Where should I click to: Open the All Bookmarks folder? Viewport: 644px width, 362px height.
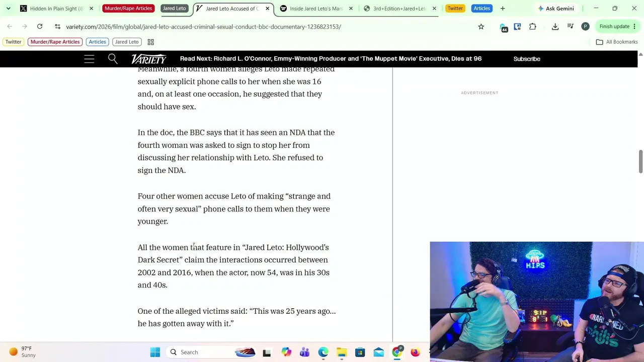617,42
